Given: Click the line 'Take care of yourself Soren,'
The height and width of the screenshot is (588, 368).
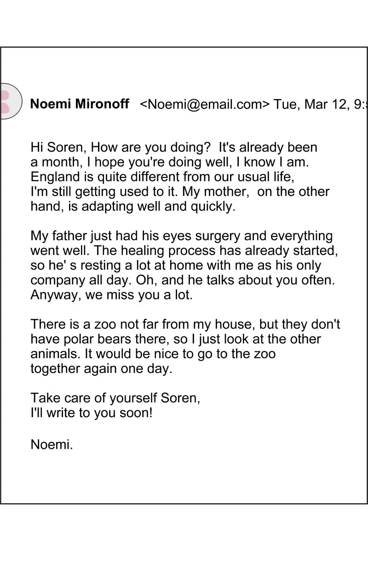Looking at the screenshot, I should point(115,398).
